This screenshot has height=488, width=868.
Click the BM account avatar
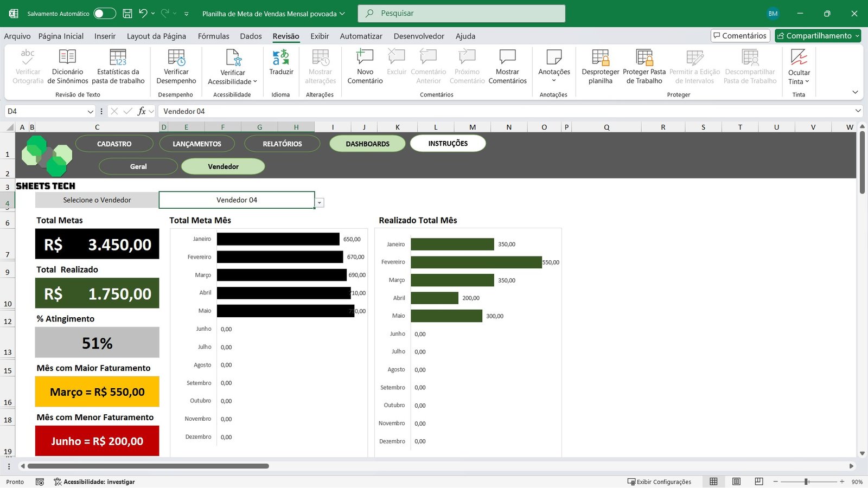click(773, 14)
